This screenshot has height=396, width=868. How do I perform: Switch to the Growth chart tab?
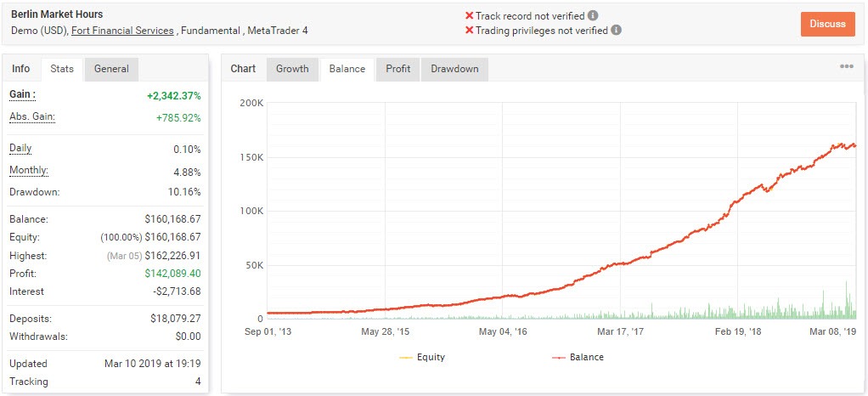[292, 69]
